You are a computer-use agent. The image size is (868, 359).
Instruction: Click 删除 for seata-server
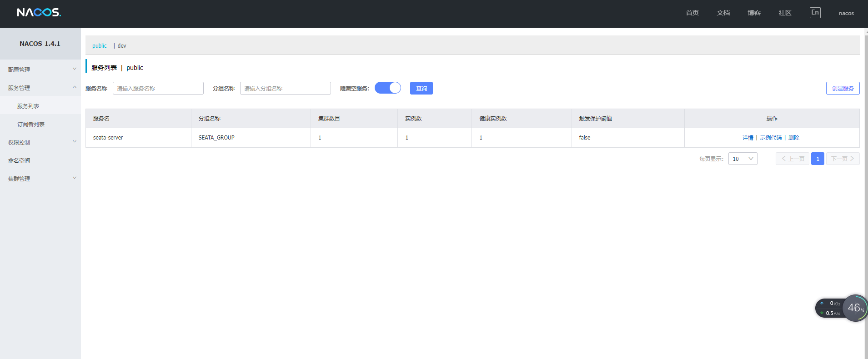794,138
